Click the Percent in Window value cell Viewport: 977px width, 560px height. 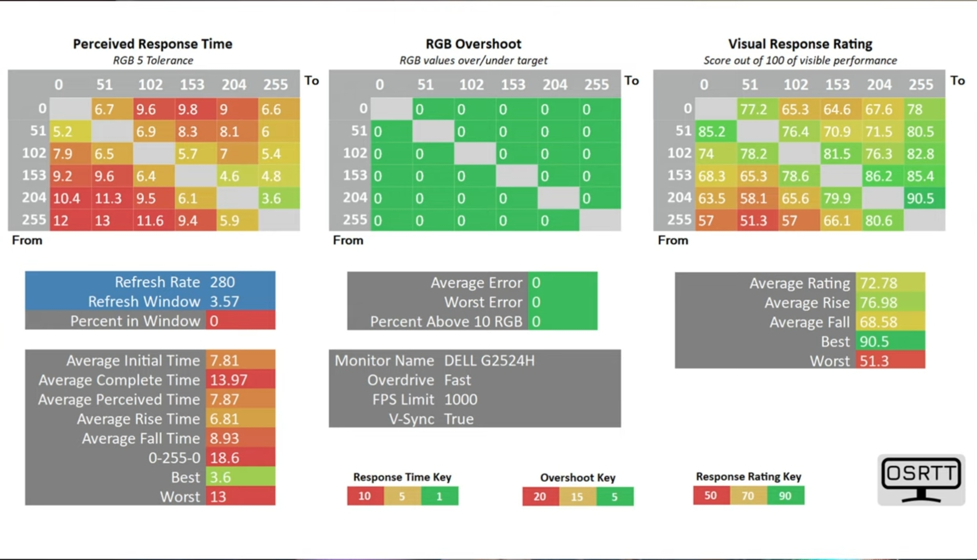coord(240,320)
